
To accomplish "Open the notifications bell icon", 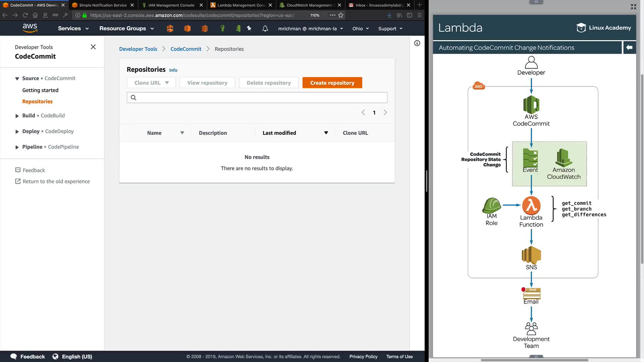I will click(265, 28).
